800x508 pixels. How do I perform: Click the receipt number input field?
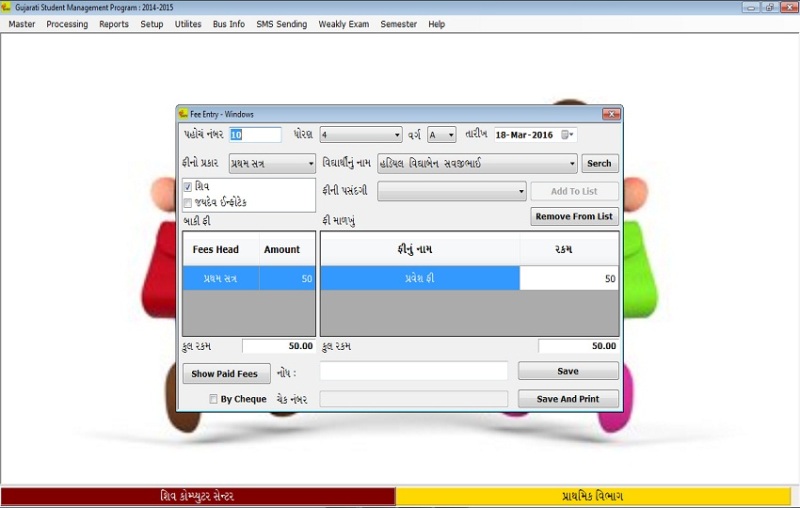coord(255,135)
